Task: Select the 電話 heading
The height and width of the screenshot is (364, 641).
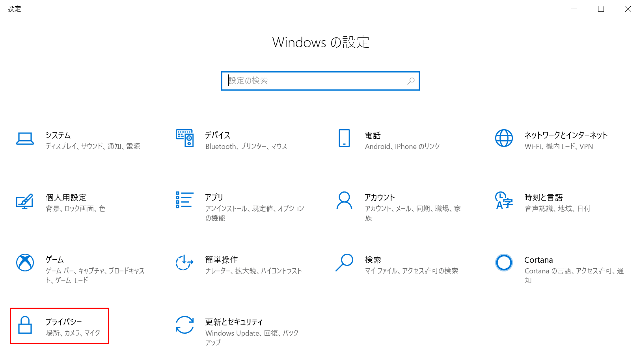Action: point(373,135)
